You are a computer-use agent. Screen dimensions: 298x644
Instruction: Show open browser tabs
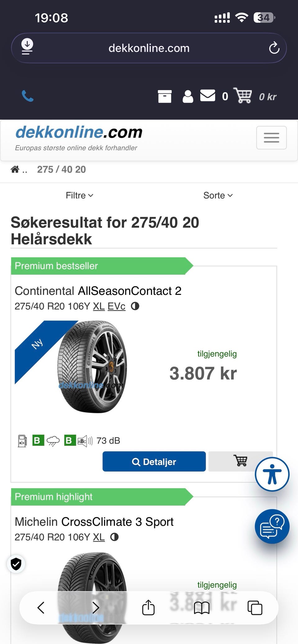coord(255,608)
